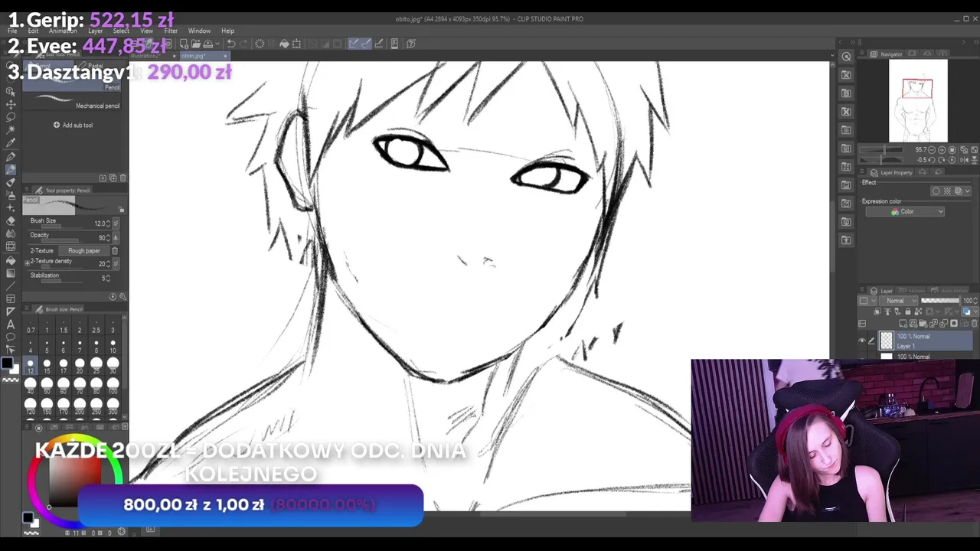Click the main drawing color swatch in toolbar
Screen dimensions: 980x551
(7, 363)
